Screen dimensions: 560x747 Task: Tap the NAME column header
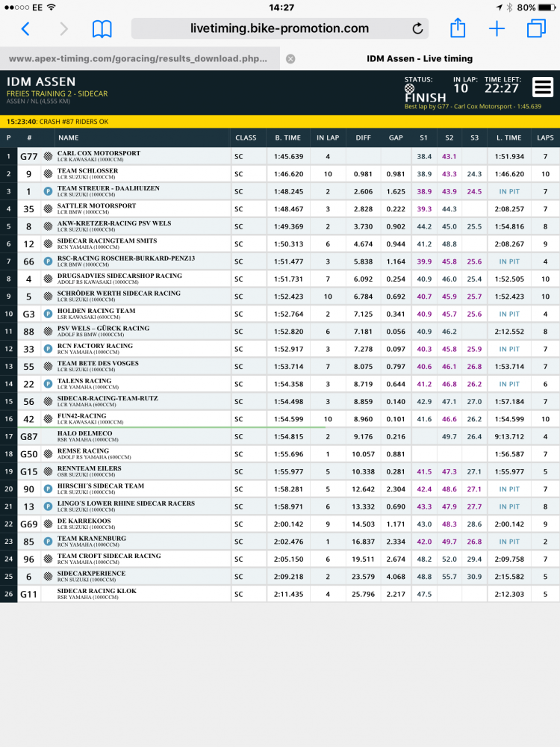tap(69, 137)
